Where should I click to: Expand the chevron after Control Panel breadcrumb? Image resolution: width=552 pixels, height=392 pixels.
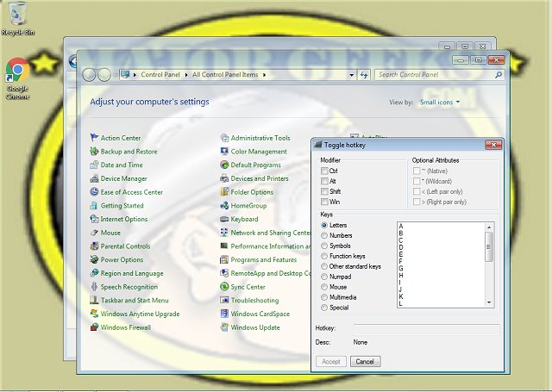tap(186, 75)
